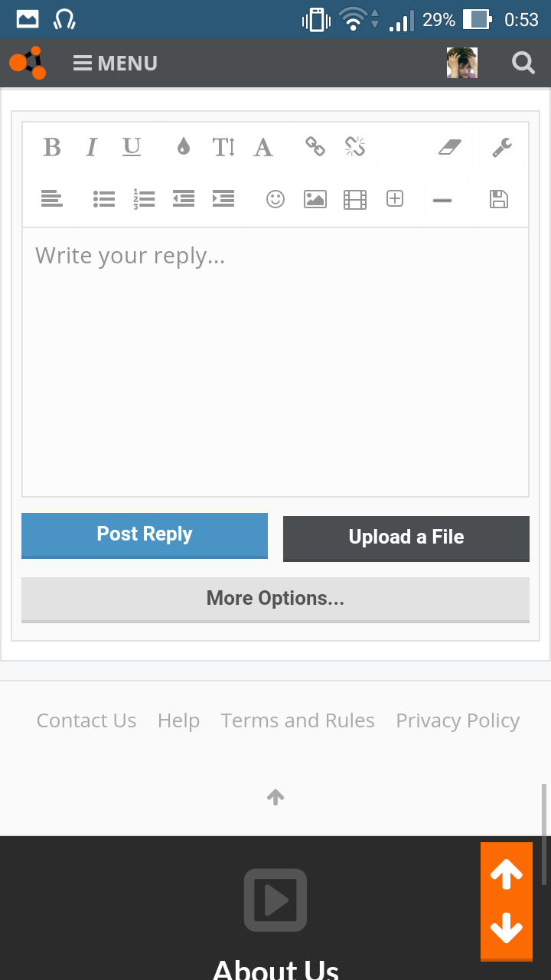Open the Terms and Rules link
551x980 pixels.
298,720
